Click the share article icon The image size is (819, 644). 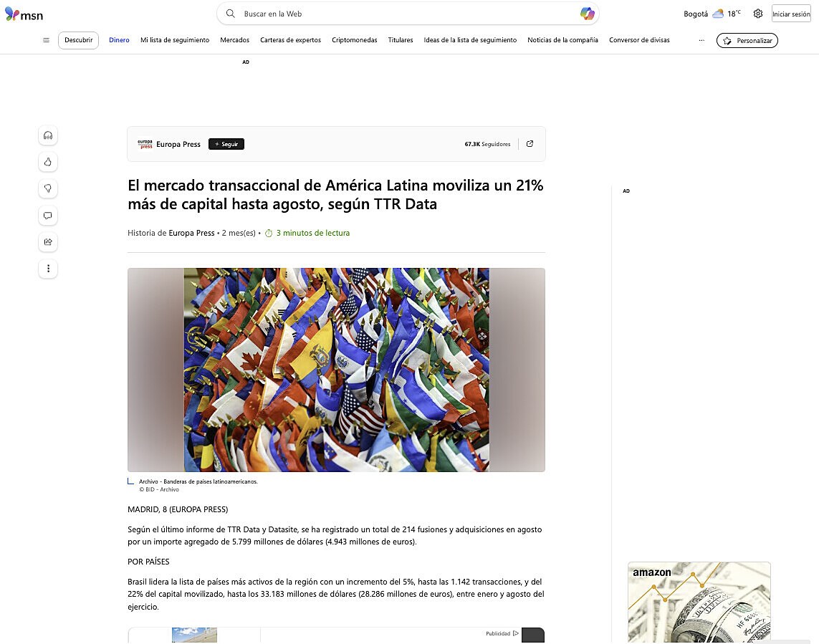point(48,242)
